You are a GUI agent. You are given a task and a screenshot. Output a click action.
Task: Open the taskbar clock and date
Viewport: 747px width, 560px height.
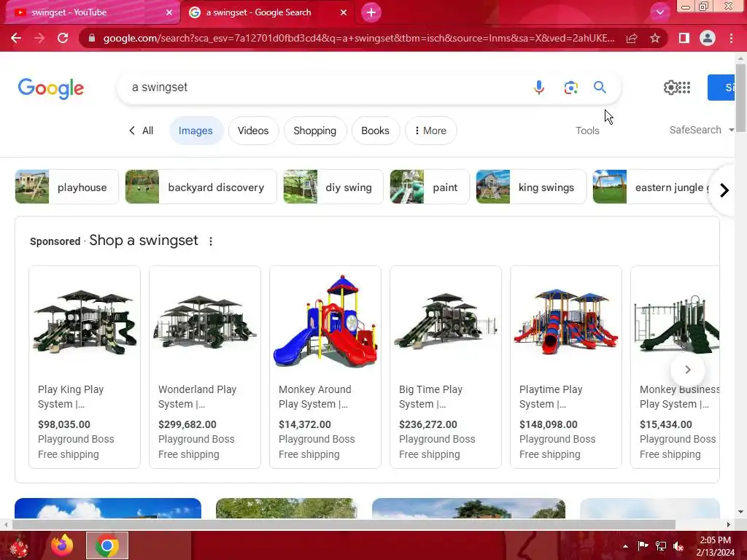click(716, 546)
